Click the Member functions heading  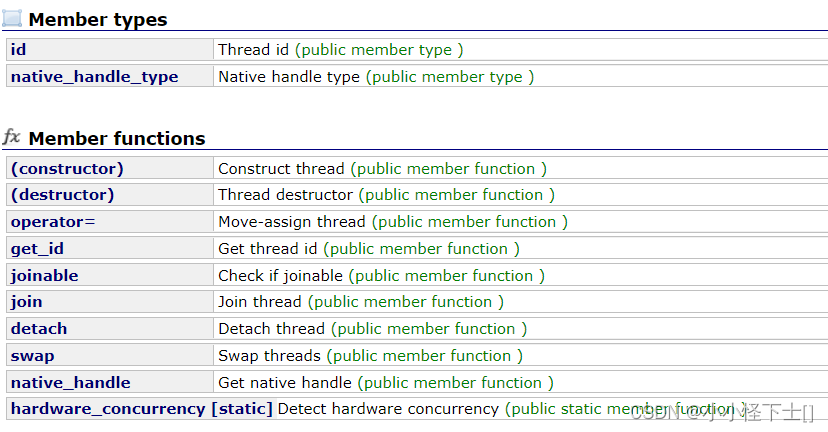117,138
